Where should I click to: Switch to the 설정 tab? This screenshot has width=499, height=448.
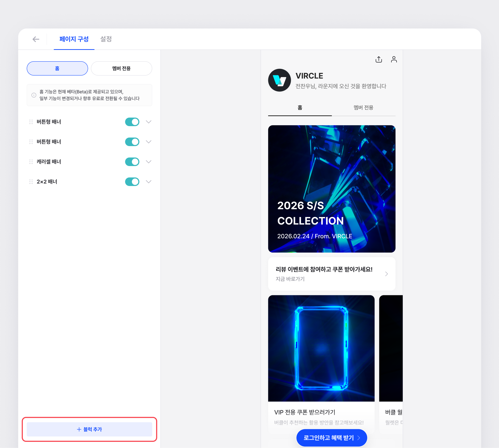coord(106,39)
